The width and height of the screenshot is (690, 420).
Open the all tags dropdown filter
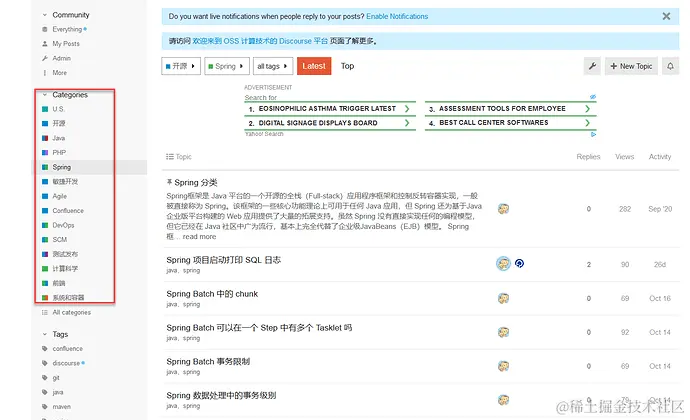[x=273, y=66]
